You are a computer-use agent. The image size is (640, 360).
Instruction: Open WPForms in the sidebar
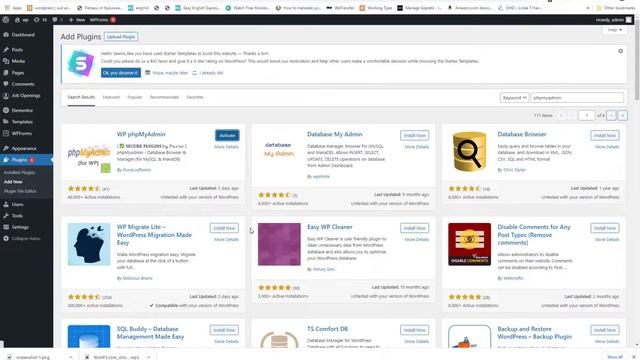[x=21, y=133]
